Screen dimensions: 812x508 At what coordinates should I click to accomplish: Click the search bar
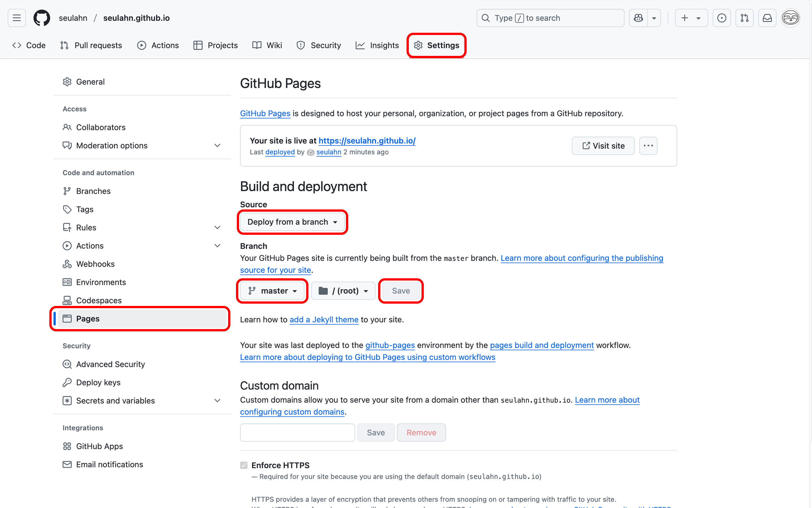550,18
